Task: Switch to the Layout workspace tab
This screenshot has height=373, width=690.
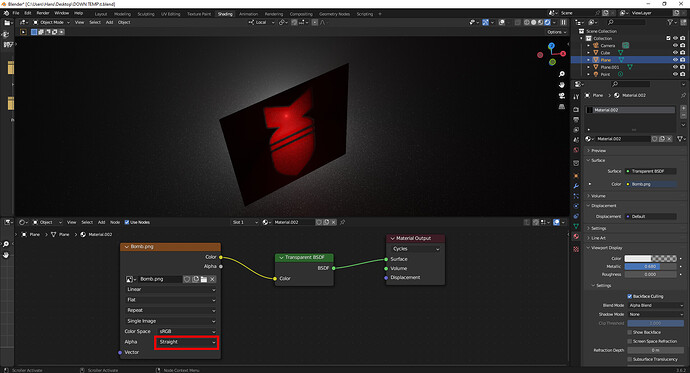Action: coord(101,14)
